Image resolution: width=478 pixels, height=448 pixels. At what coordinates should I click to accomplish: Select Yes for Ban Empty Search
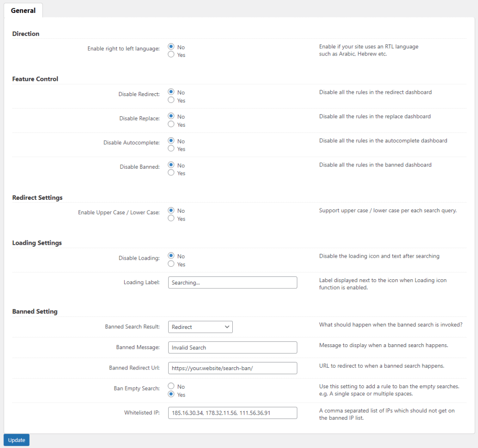[171, 394]
